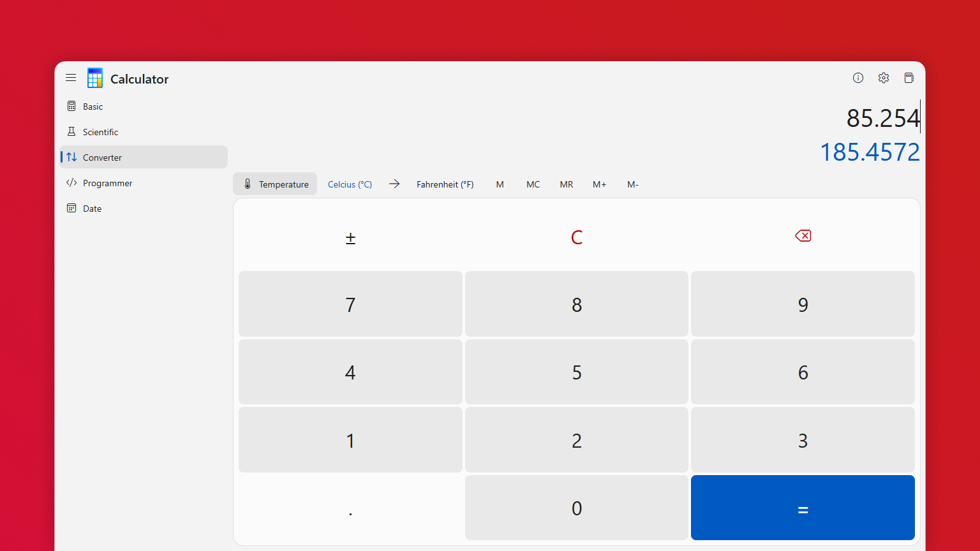Switch to Basic calculator mode
This screenshot has height=551, width=980.
point(144,107)
